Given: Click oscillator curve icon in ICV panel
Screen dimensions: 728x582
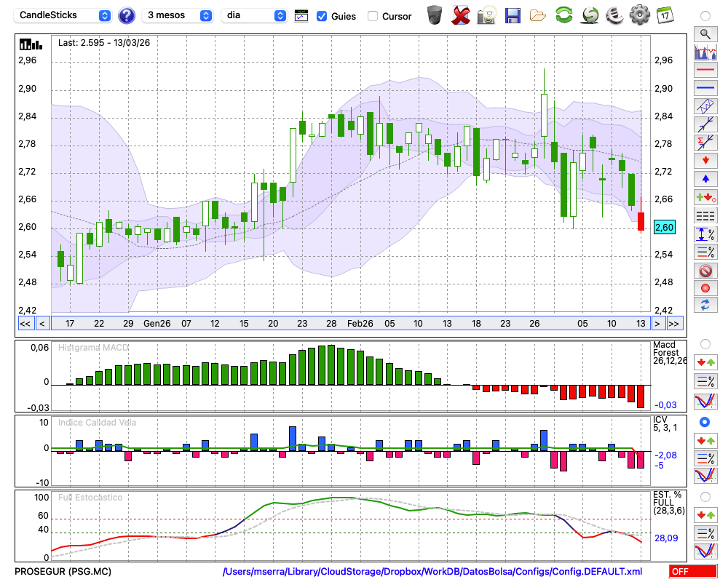Looking at the screenshot, I should pos(705,476).
